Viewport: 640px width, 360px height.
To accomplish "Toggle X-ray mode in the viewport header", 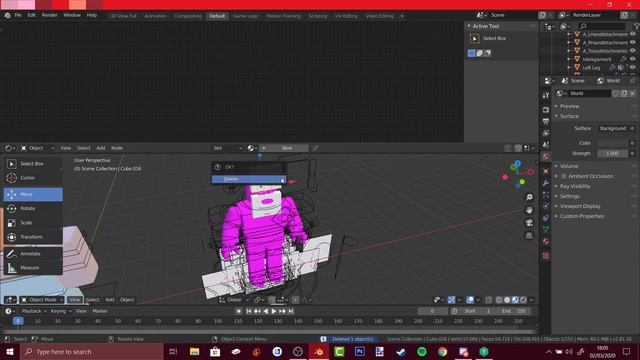I will 489,300.
